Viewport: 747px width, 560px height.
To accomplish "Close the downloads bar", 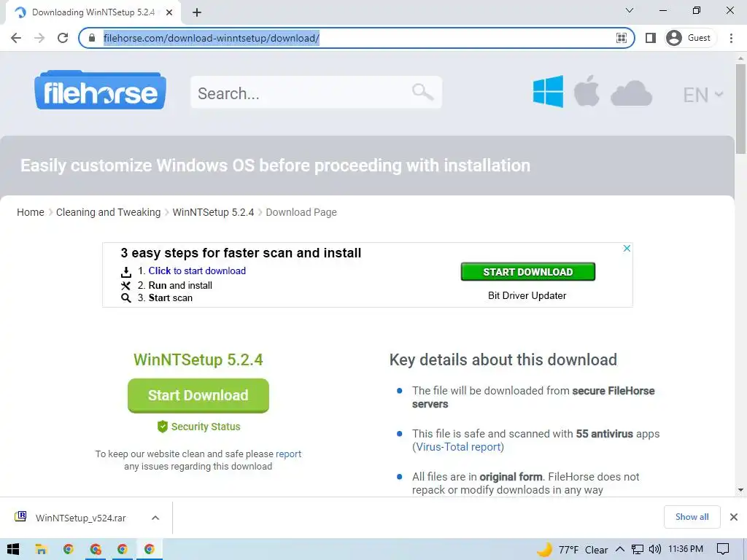I will [734, 517].
